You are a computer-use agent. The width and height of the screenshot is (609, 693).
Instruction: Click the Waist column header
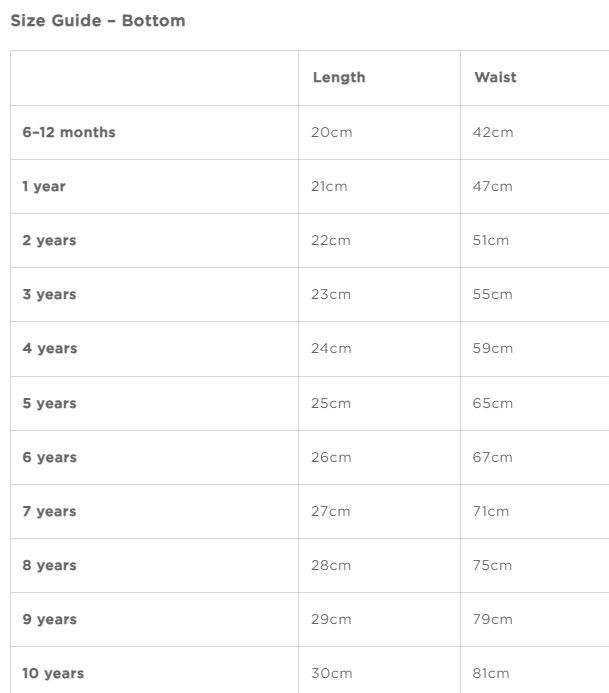click(495, 77)
